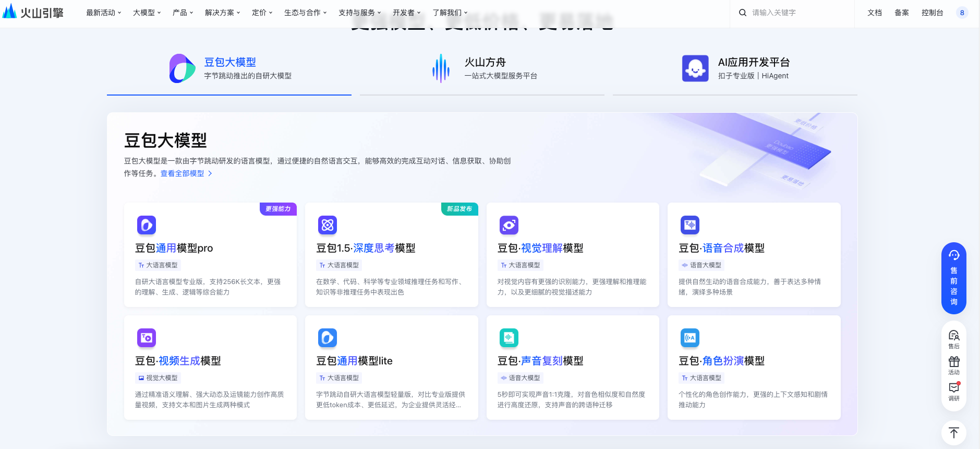Focus the 请输入关键字 search field
Image resolution: width=980 pixels, height=449 pixels.
click(x=798, y=13)
